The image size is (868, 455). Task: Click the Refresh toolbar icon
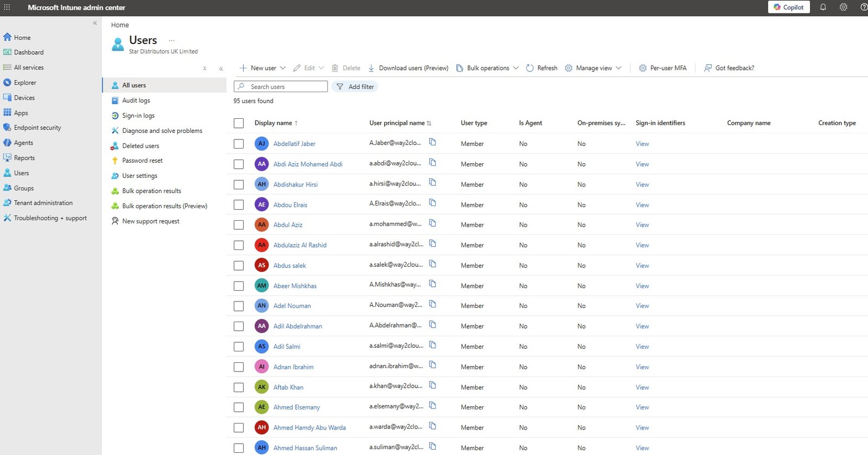(530, 68)
